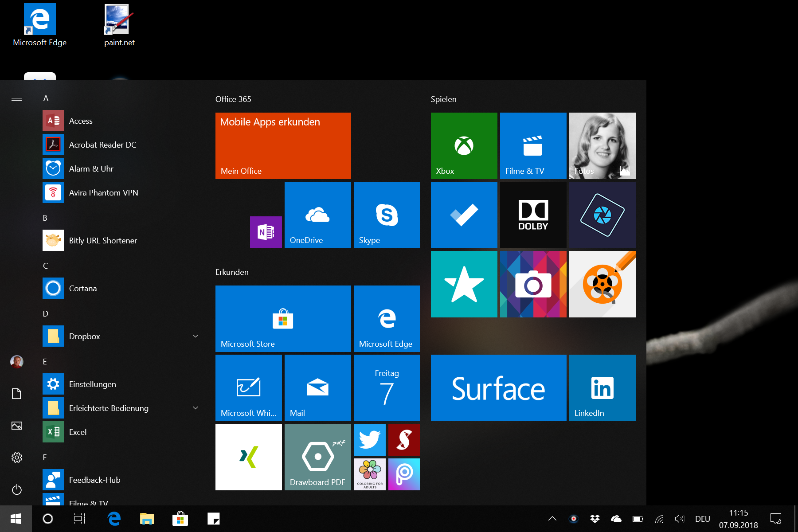Open Edge from the taskbar
798x532 pixels.
114,519
